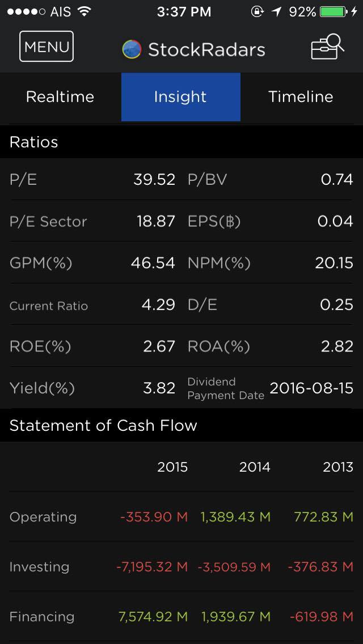The image size is (363, 644).
Task: Tap the StockRadars globe logo
Action: [x=132, y=49]
